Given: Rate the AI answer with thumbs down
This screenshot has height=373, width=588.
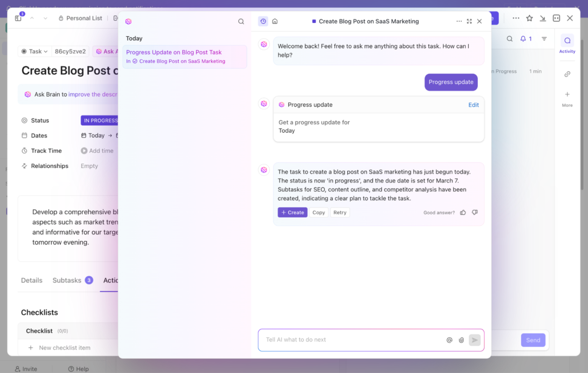Looking at the screenshot, I should 475,212.
